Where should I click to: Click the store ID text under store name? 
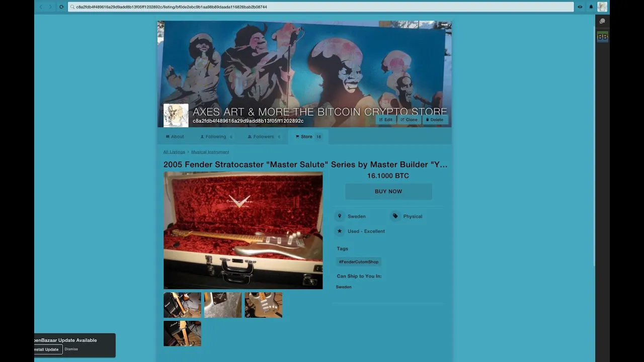pyautogui.click(x=248, y=121)
